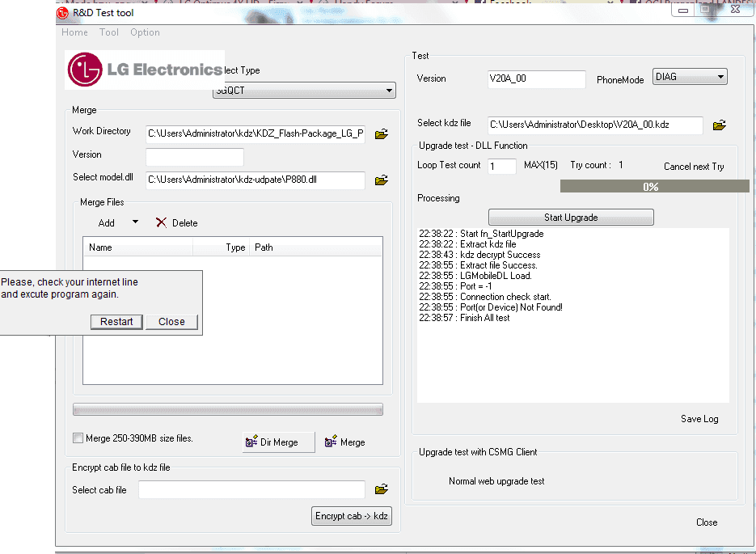Click the 0% upgrade progress bar
Screen dimensions: 756x554
coord(654,187)
